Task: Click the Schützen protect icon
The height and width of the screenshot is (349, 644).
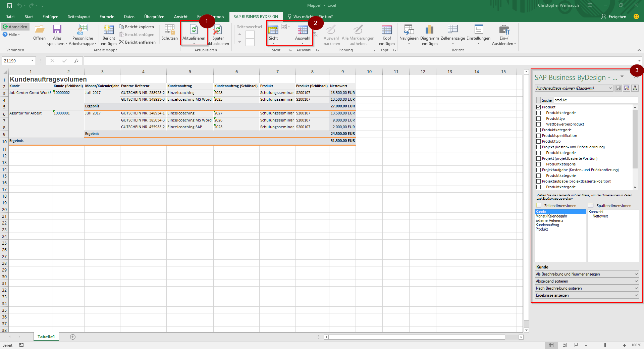Action: (x=170, y=30)
